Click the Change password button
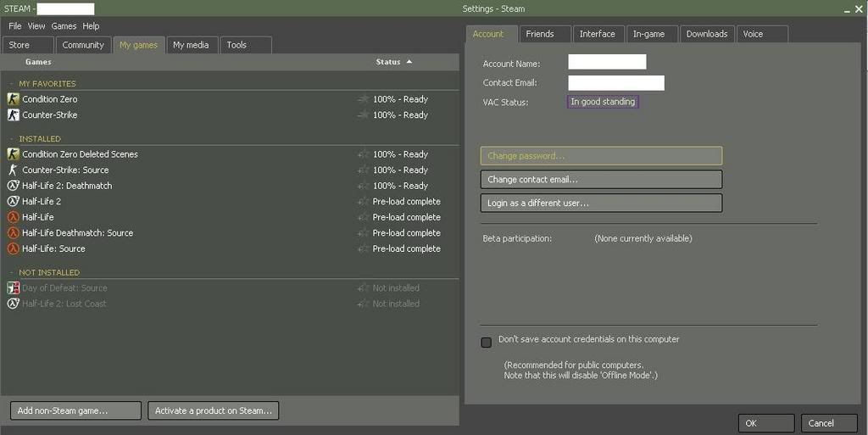The height and width of the screenshot is (435, 868). (601, 156)
